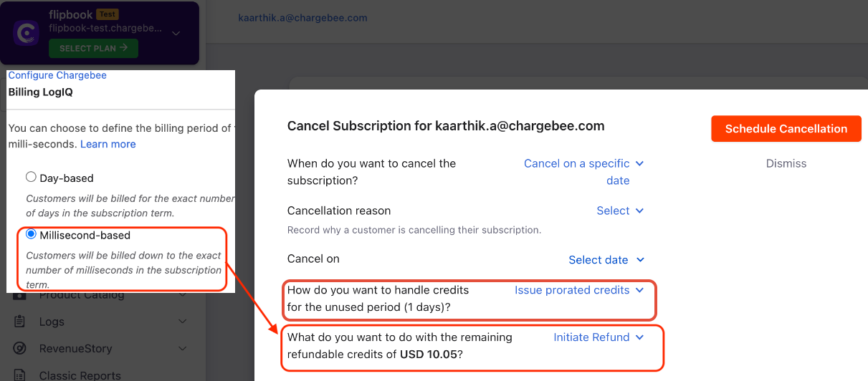Click the Schedule Cancellation button

click(x=786, y=129)
